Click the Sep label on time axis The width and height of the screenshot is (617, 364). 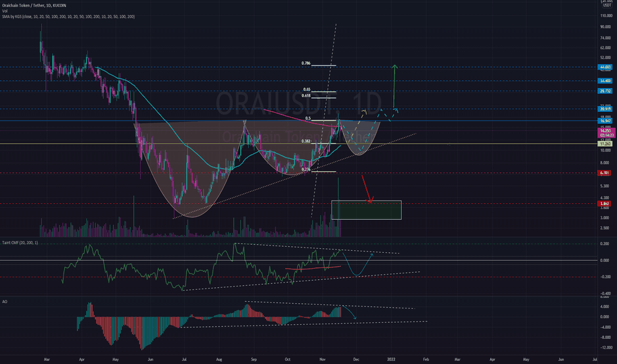tap(254, 359)
